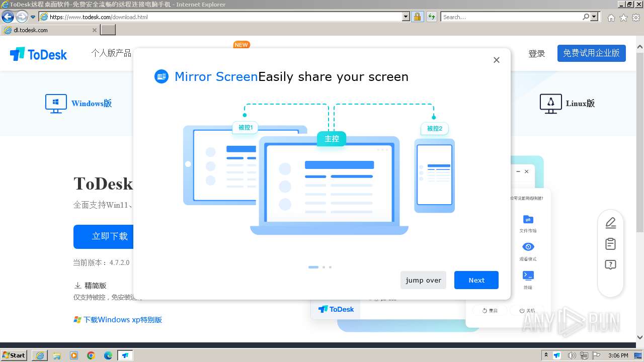Image resolution: width=644 pixels, height=362 pixels.
Task: Download the 精简版 lite version
Action: (90, 285)
